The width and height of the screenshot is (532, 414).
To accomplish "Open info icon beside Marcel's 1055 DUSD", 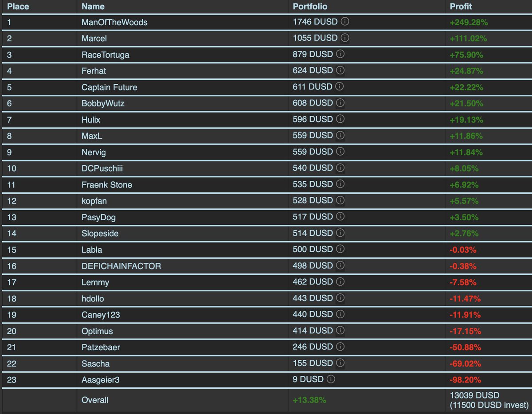I will tap(345, 38).
